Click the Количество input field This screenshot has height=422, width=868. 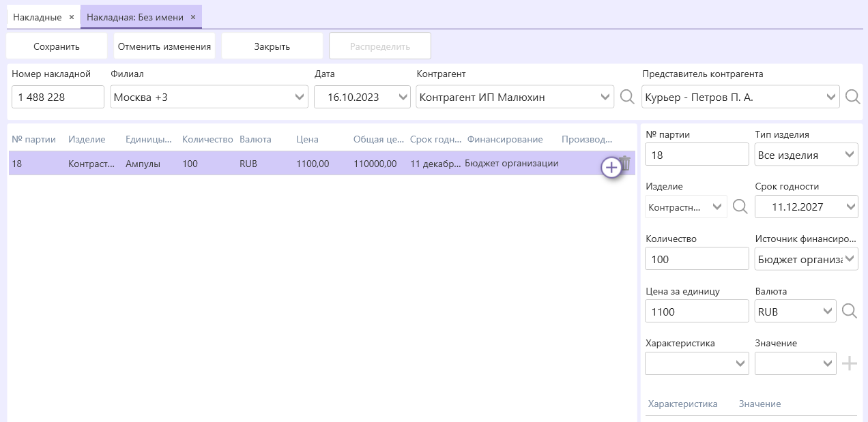click(697, 259)
